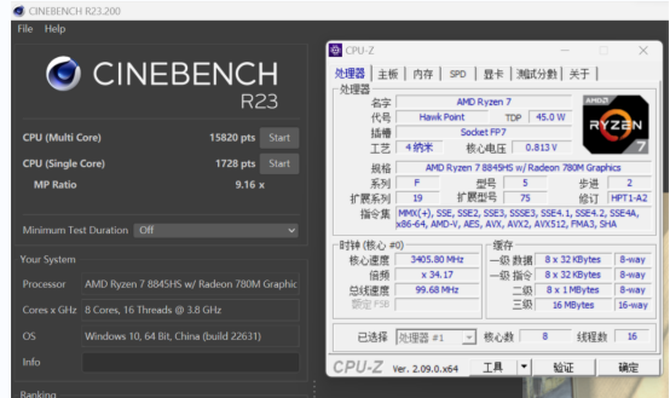The image size is (670, 398).
Task: Click the Cinebench title bar app icon
Action: (19, 11)
